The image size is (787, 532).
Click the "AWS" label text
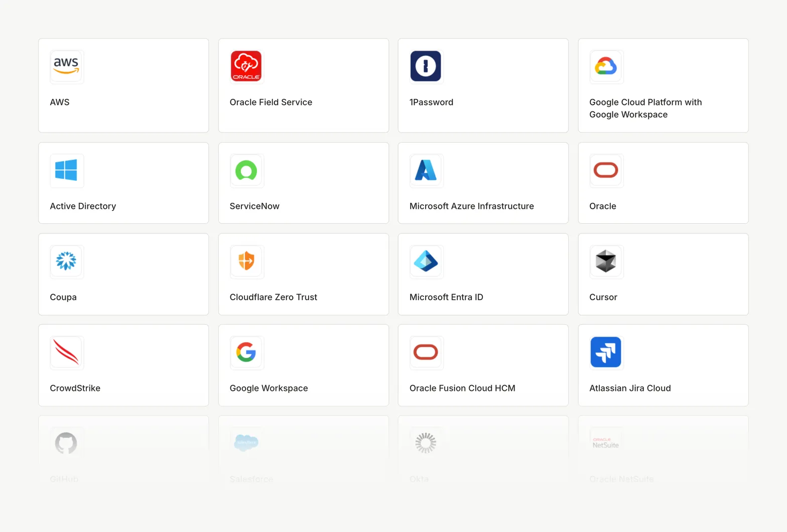(60, 102)
